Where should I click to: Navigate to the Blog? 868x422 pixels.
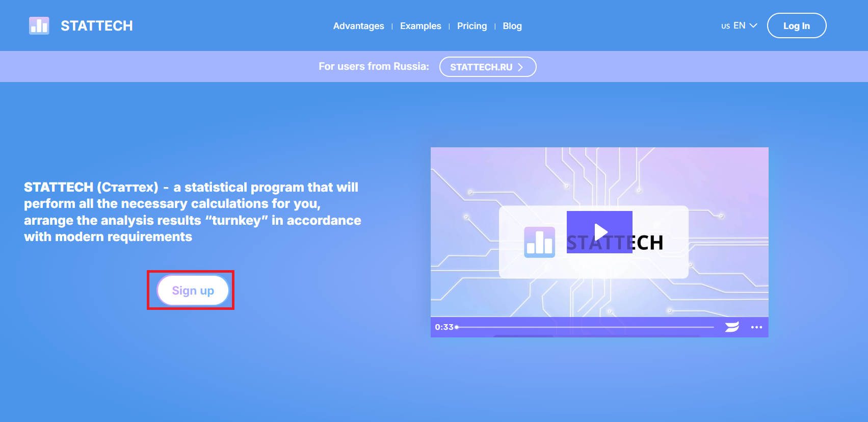click(x=512, y=26)
